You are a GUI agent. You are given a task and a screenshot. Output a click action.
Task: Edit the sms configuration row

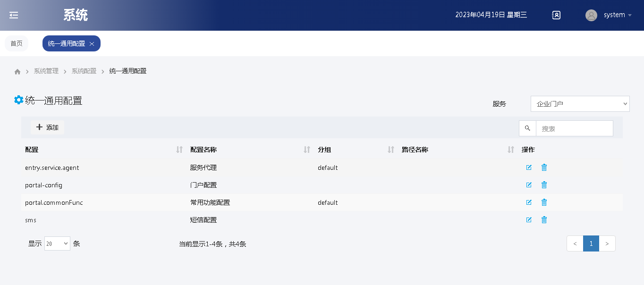pyautogui.click(x=529, y=220)
